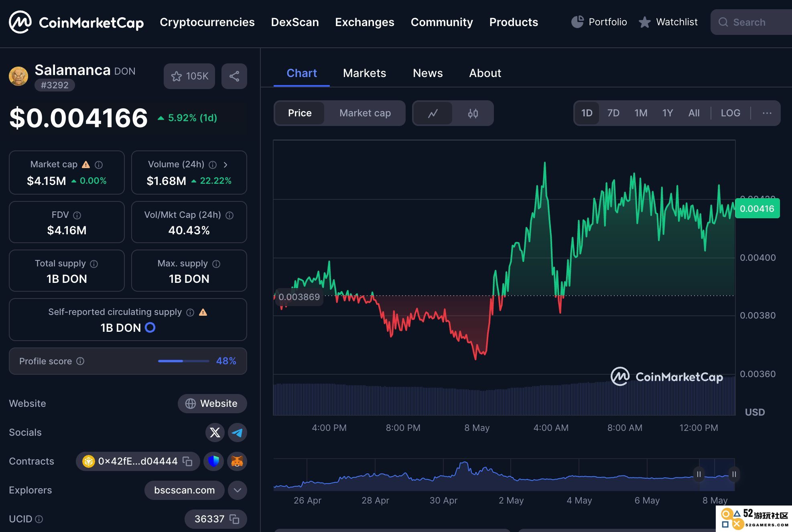The image size is (792, 532).
Task: Open Profile score info tooltip icon
Action: (x=80, y=361)
